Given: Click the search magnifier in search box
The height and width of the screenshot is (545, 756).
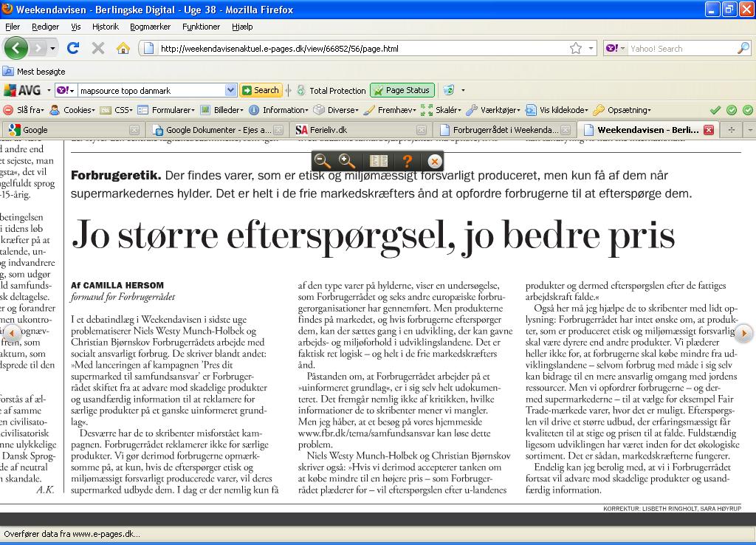Looking at the screenshot, I should (743, 48).
